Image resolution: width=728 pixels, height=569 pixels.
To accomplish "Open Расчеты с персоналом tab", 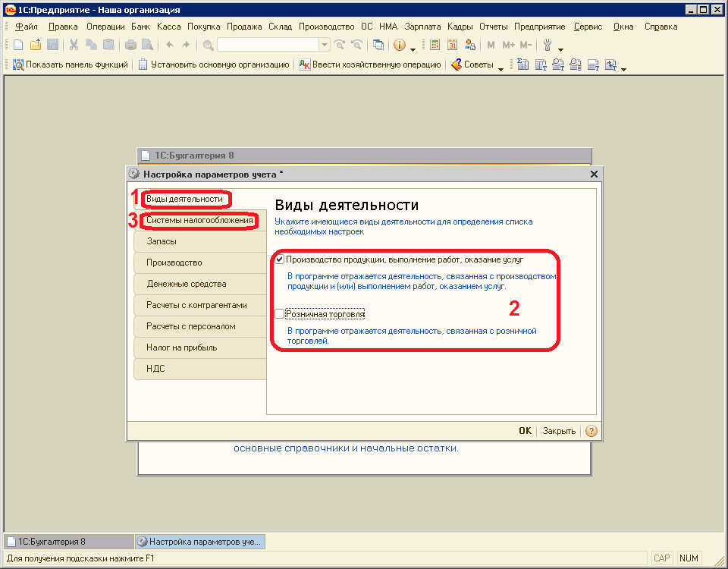I will (x=199, y=326).
